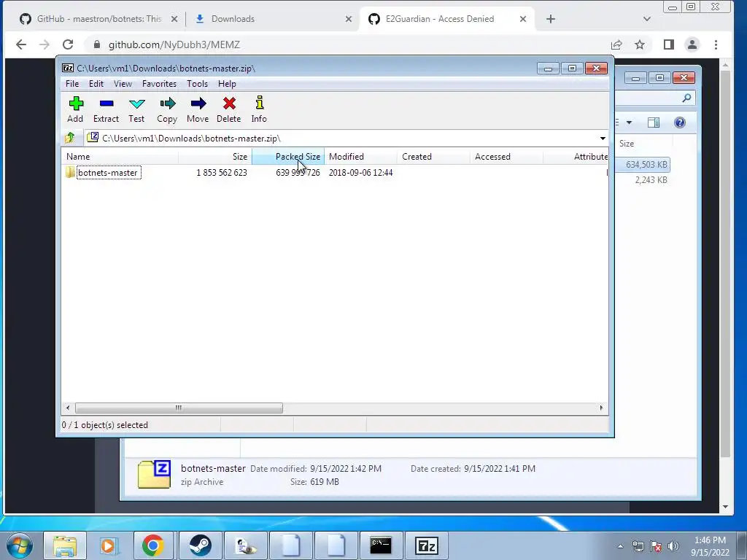
Task: Click the Extract toolbar icon
Action: pyautogui.click(x=106, y=109)
